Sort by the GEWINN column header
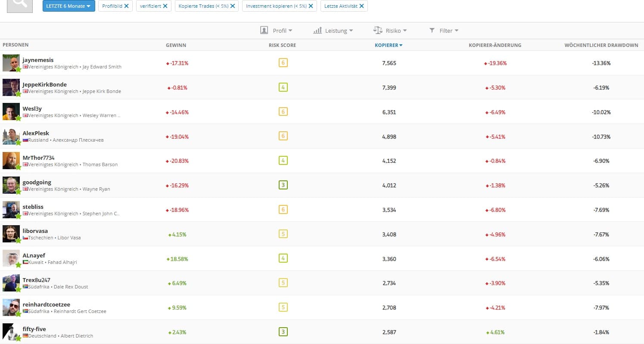 tap(176, 45)
